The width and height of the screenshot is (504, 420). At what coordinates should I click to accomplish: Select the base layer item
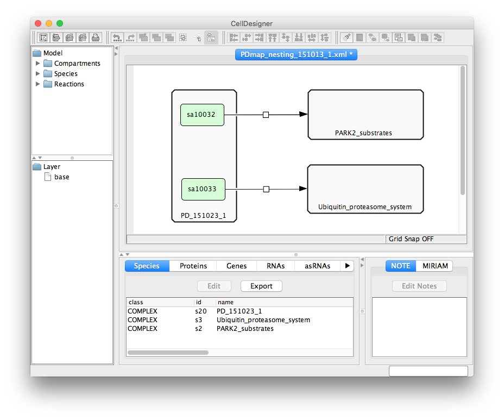pyautogui.click(x=61, y=177)
